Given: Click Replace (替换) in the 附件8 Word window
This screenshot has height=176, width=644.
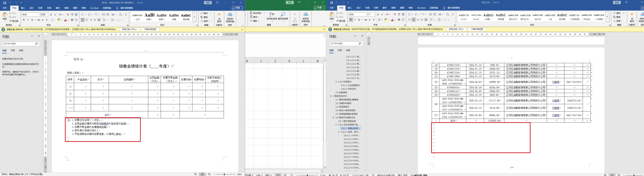Looking at the screenshot, I should coord(204,17).
